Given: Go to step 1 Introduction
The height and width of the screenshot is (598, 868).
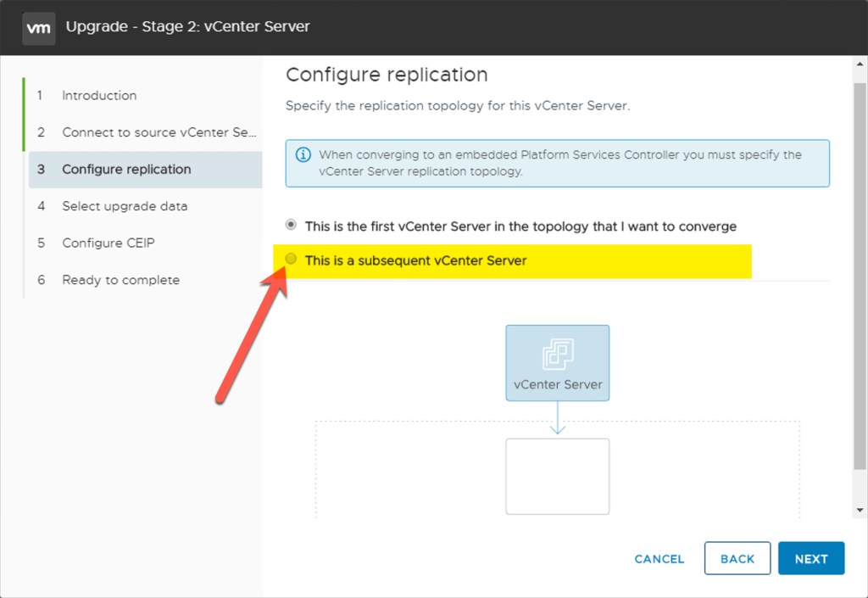Looking at the screenshot, I should (99, 96).
